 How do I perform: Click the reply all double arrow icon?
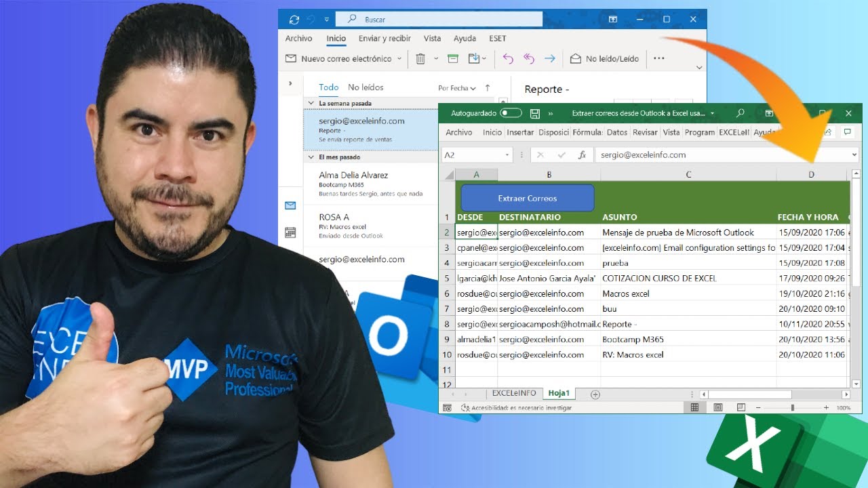pyautogui.click(x=529, y=59)
